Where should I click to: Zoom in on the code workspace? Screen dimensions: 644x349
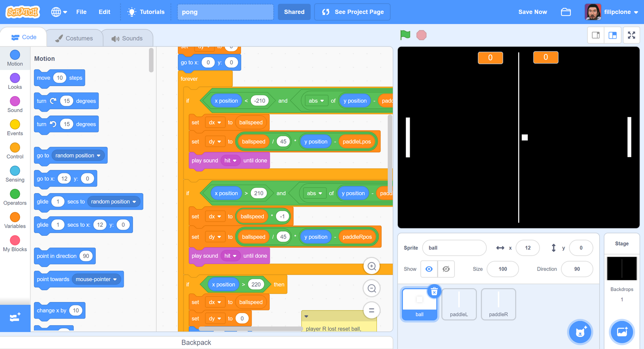372,266
